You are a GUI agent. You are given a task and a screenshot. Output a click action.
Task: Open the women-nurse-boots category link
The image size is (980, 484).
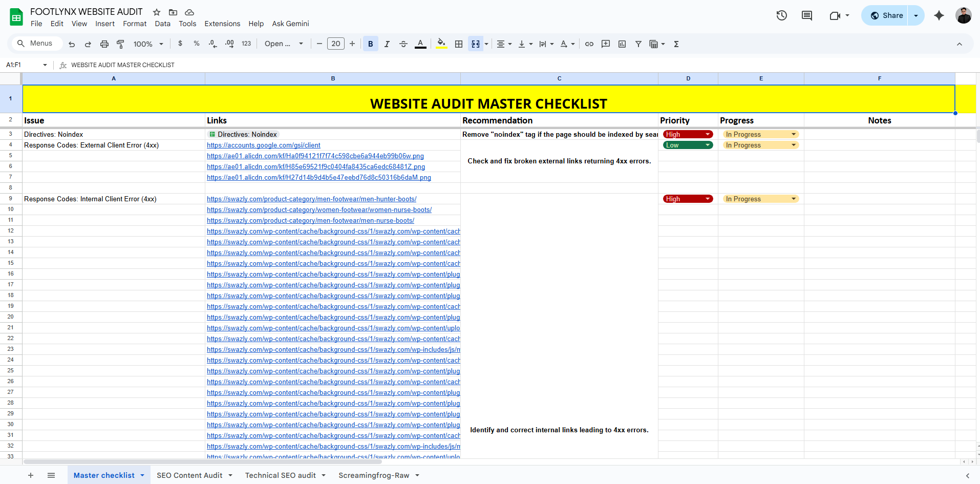tap(319, 210)
